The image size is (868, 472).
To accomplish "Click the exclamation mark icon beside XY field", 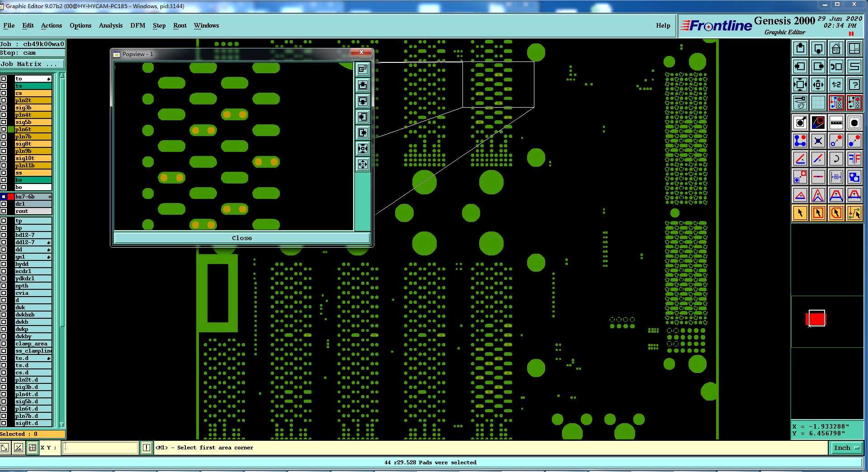I will pos(146,448).
